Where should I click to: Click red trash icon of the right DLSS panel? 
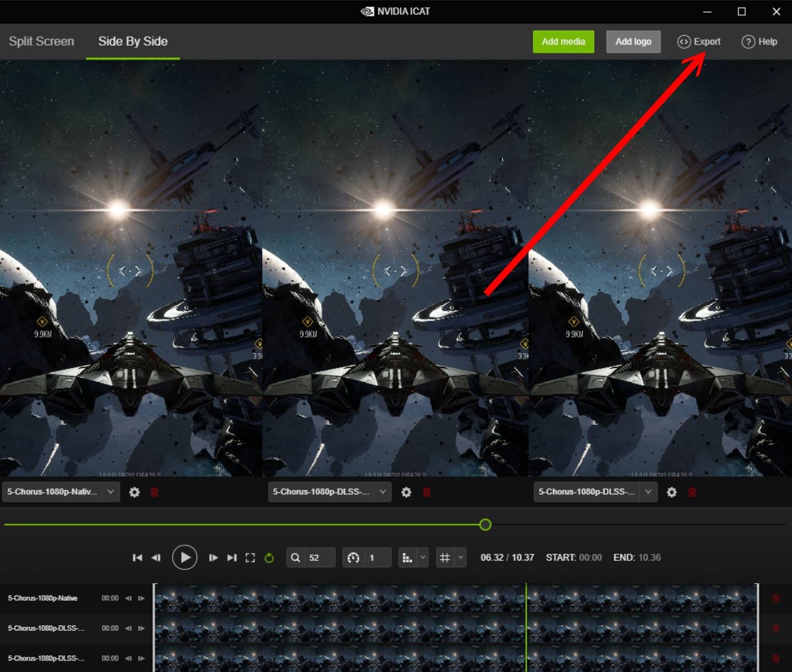692,492
